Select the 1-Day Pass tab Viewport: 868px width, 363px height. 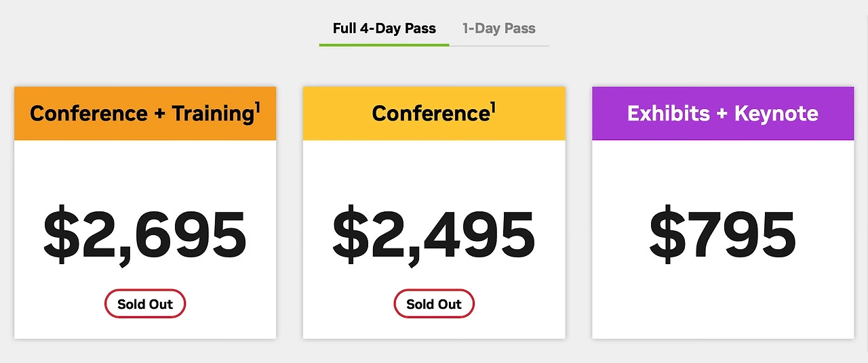pyautogui.click(x=498, y=28)
